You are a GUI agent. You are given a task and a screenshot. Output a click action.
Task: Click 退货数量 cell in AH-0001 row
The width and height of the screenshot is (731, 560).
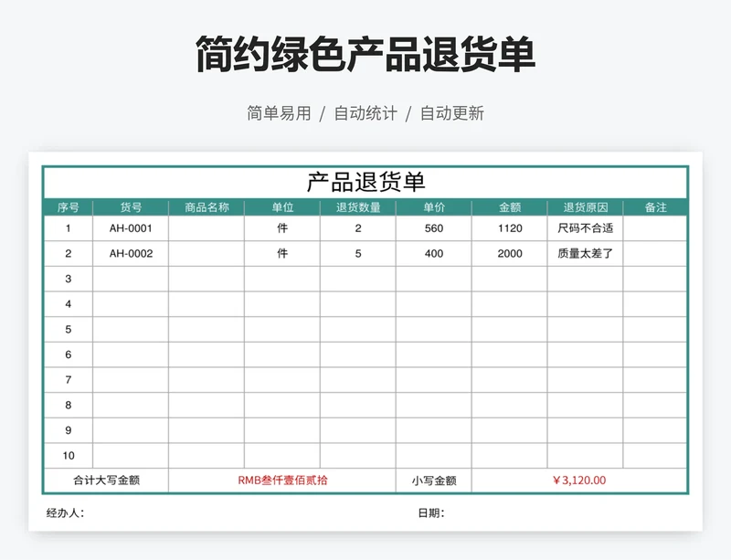358,228
